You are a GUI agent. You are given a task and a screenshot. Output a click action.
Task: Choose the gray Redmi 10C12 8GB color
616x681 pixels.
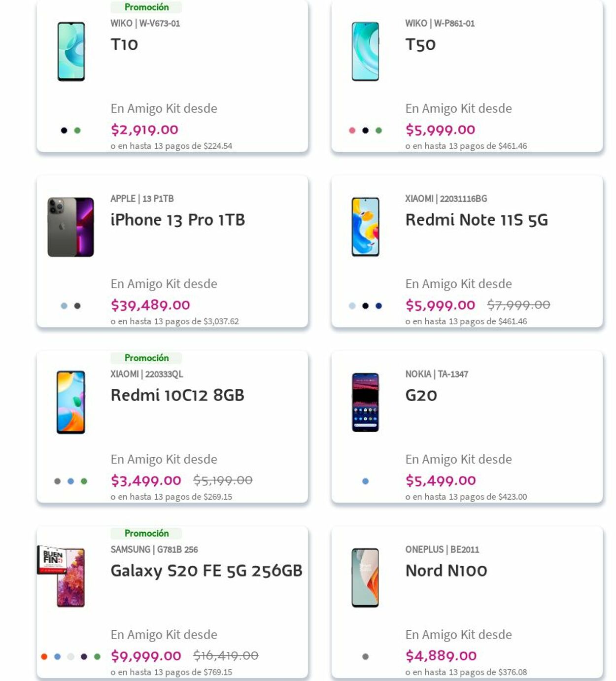(58, 481)
